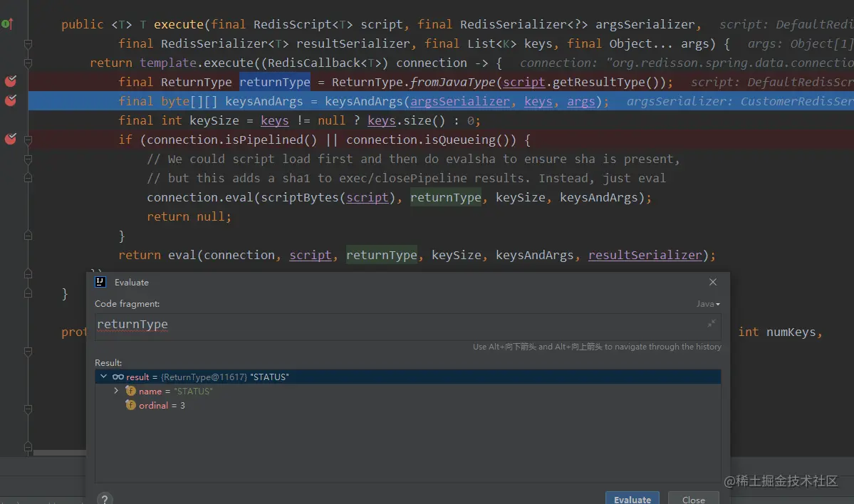Click the Code fragment input field
Viewport: 854px width, 504px height.
408,327
